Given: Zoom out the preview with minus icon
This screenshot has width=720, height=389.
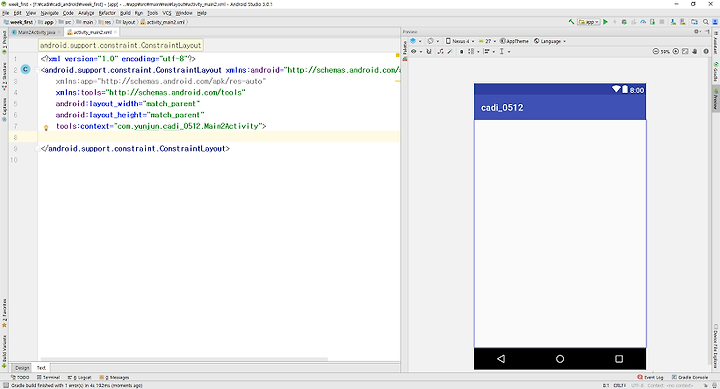Looking at the screenshot, I should point(656,51).
